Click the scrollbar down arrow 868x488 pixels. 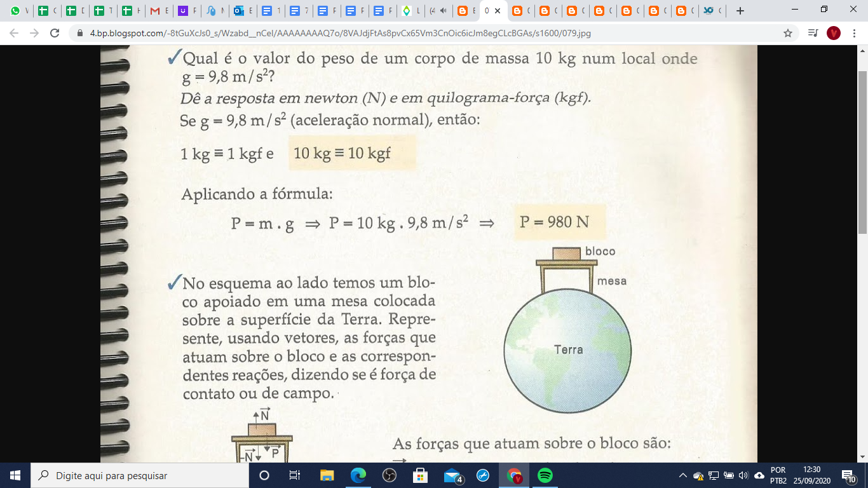863,457
